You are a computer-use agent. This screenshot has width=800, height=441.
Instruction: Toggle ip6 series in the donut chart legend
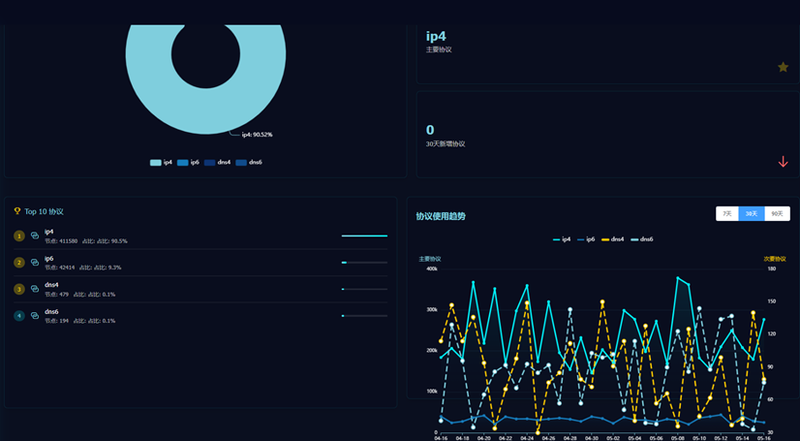(x=188, y=162)
